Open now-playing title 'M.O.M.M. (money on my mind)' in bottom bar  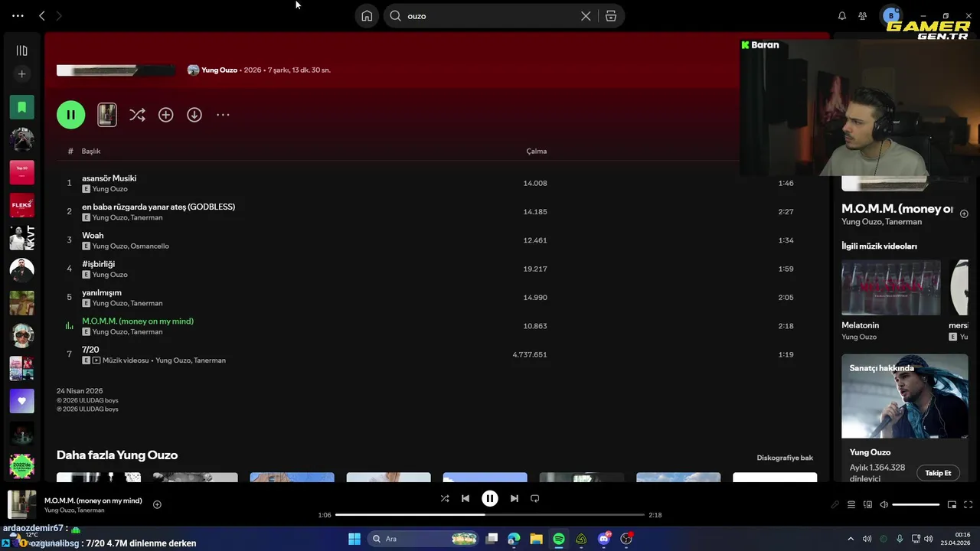(x=93, y=500)
